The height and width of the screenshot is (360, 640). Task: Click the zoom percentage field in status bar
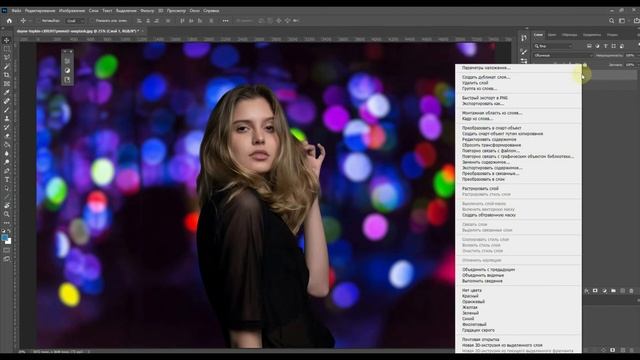[22, 351]
